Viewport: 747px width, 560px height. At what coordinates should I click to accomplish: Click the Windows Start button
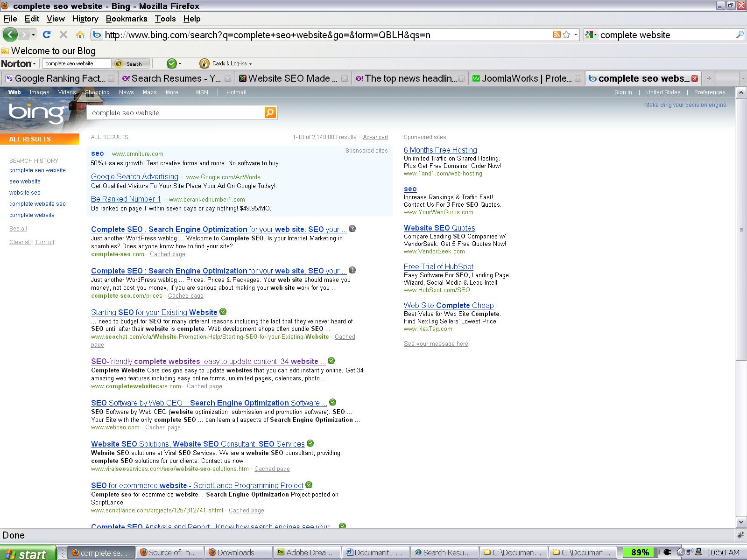click(x=28, y=553)
